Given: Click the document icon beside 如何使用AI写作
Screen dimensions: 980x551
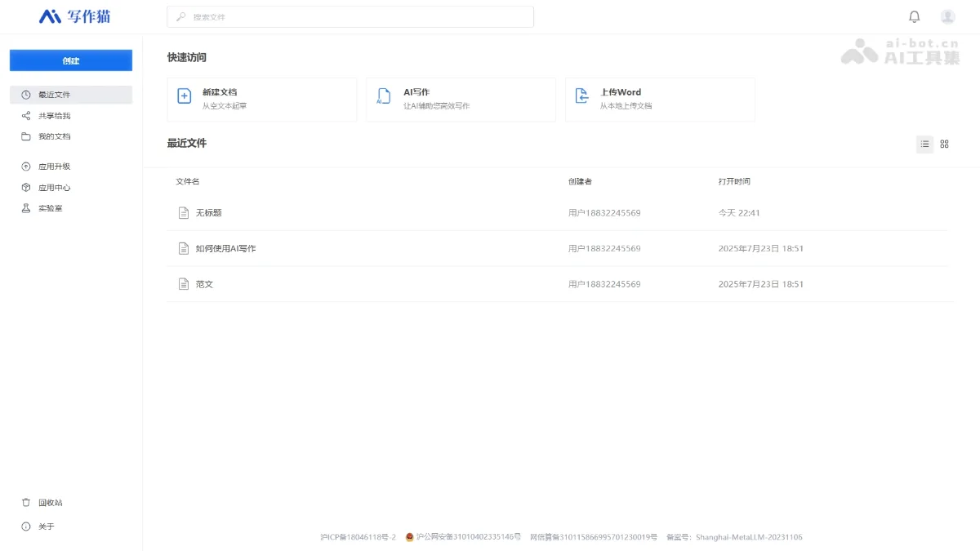Looking at the screenshot, I should point(184,248).
